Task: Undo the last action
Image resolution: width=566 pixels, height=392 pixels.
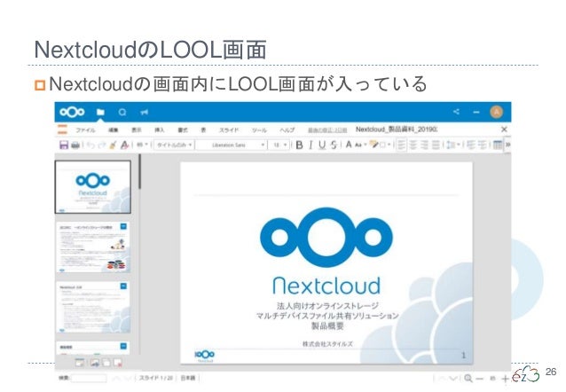Action: pos(90,145)
